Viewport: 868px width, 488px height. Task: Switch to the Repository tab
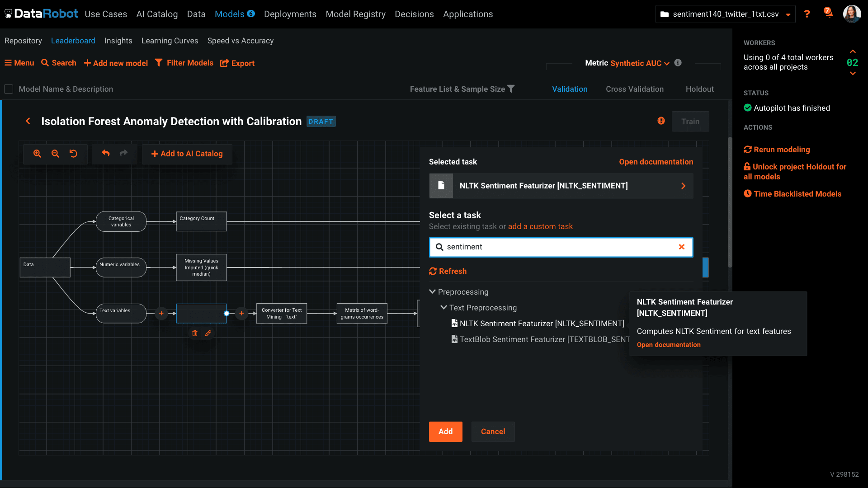[x=23, y=41]
